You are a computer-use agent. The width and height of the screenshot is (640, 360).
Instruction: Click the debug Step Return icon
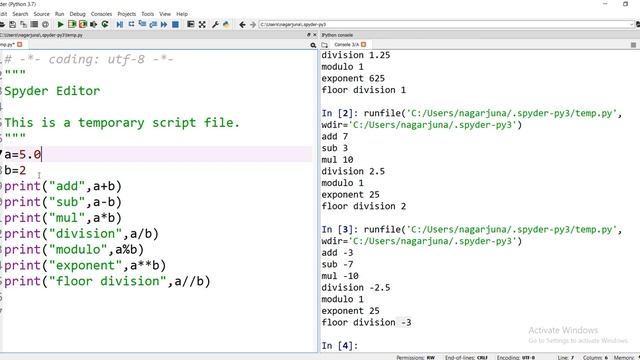153,24
